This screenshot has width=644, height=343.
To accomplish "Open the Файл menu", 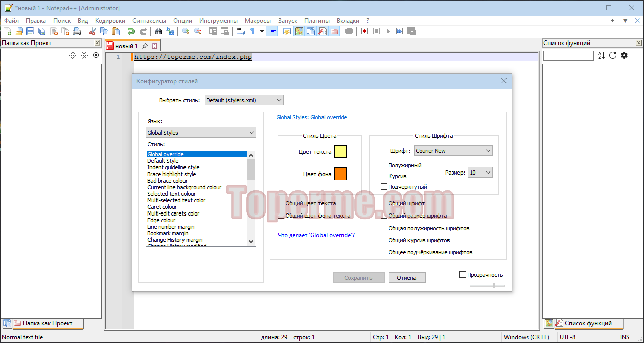I will click(x=11, y=21).
